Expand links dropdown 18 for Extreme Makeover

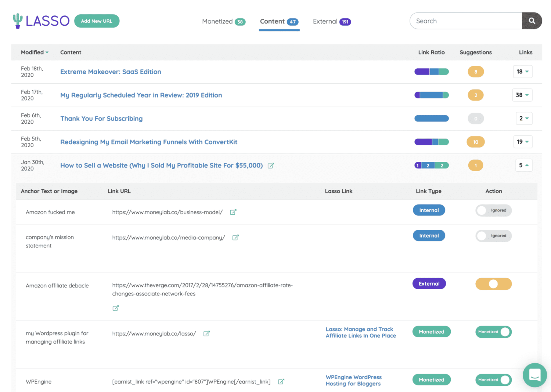(522, 72)
